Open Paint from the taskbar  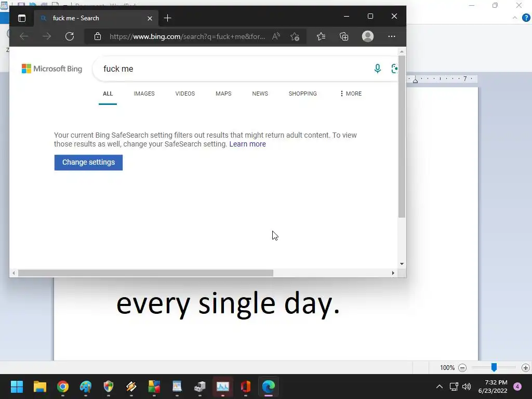tap(86, 387)
